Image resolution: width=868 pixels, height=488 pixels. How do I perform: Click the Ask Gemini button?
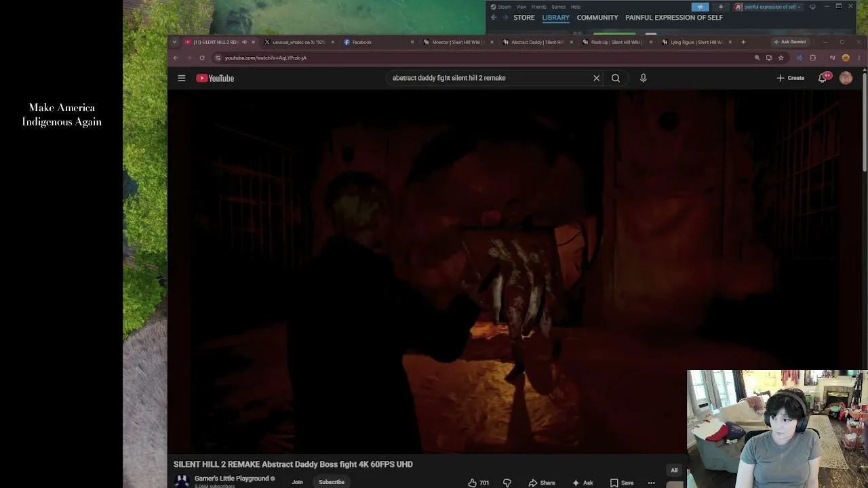point(791,42)
